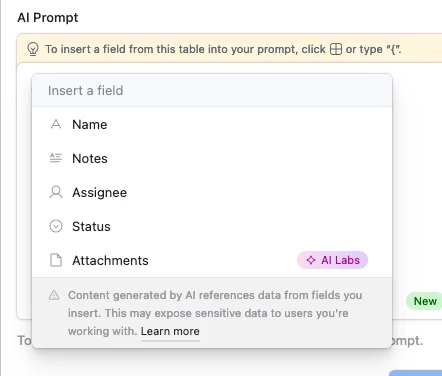Click the single select icon beside Status
The width and height of the screenshot is (442, 376).
(x=56, y=226)
